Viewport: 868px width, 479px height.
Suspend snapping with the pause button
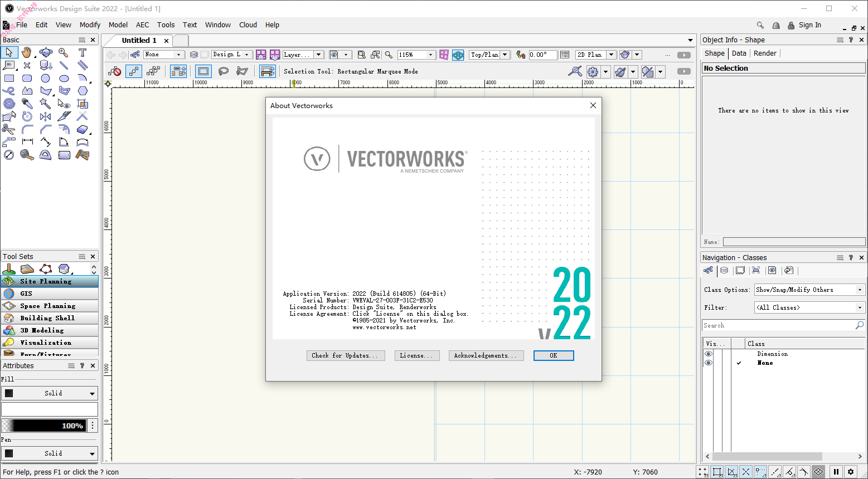point(836,472)
